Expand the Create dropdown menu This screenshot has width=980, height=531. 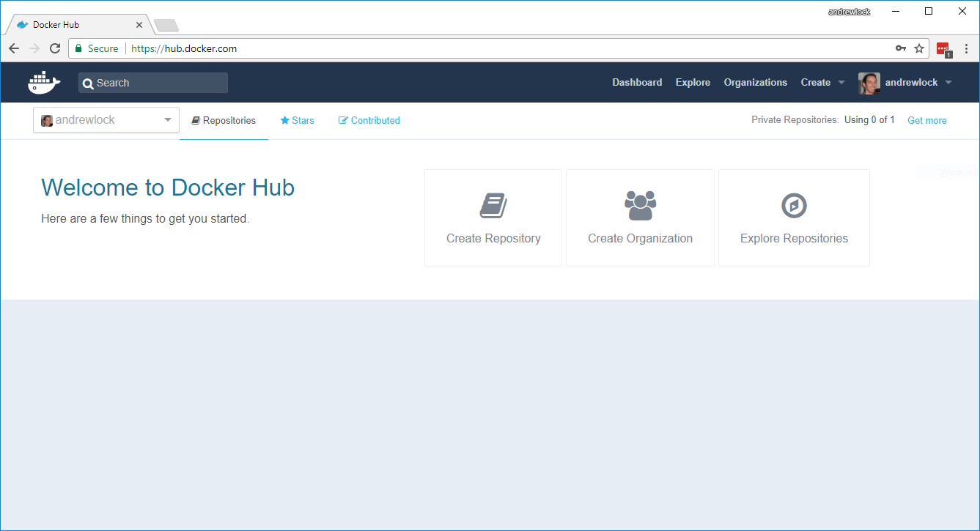[841, 83]
